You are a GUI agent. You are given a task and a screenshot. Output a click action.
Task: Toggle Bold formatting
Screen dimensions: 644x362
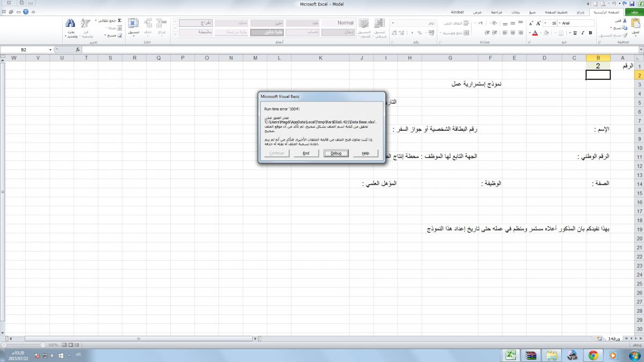click(x=590, y=33)
